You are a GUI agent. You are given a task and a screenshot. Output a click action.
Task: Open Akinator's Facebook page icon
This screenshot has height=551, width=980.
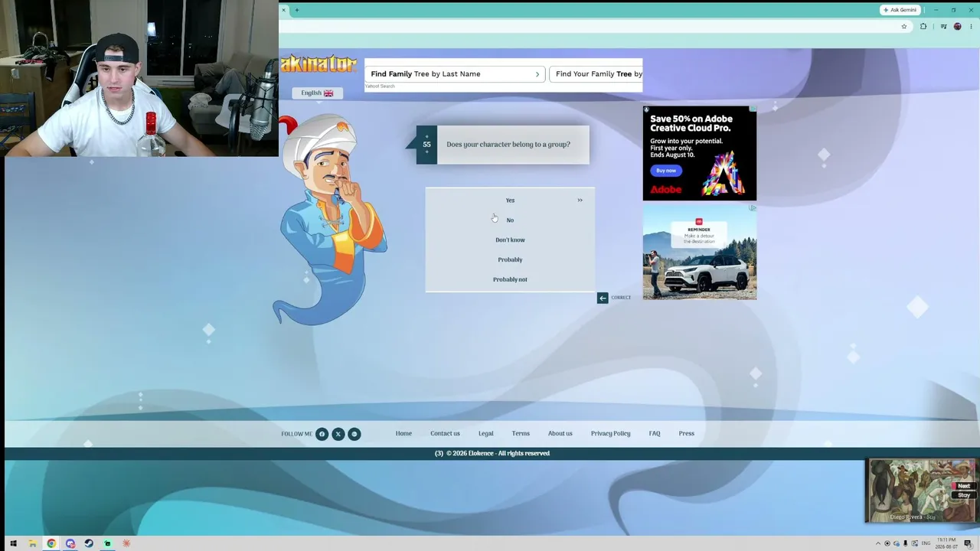coord(322,434)
